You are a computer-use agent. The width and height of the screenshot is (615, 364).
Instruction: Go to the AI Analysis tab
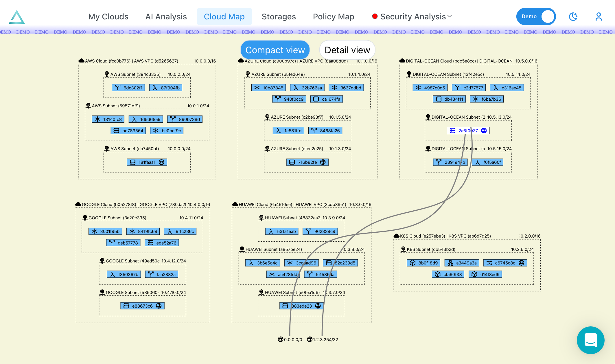(166, 16)
